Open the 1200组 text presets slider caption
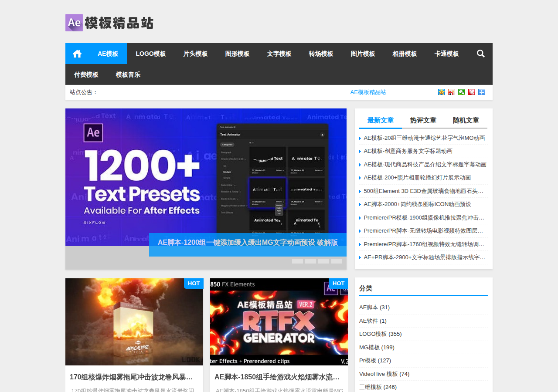 [248, 243]
